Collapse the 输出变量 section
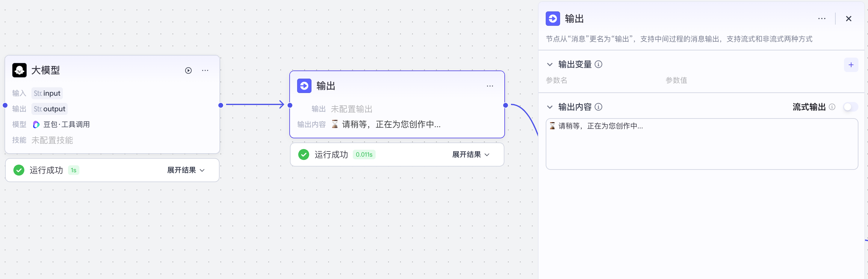The width and height of the screenshot is (868, 279). (x=550, y=64)
